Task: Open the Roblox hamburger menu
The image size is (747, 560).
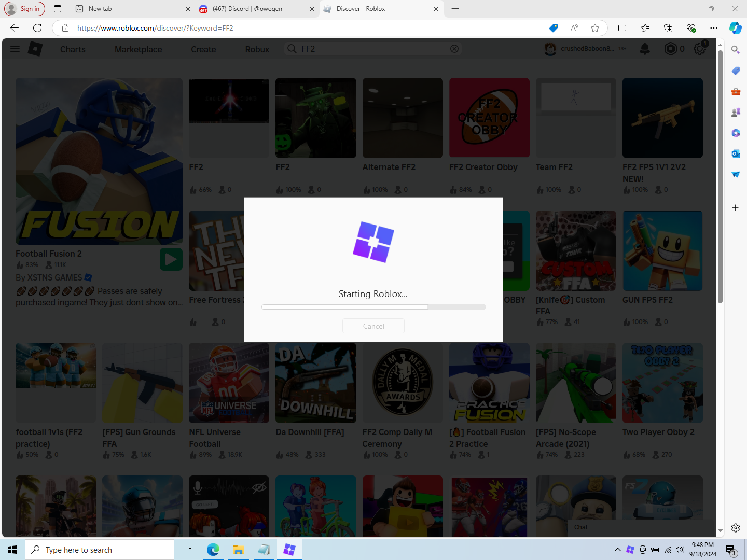Action: pyautogui.click(x=15, y=49)
